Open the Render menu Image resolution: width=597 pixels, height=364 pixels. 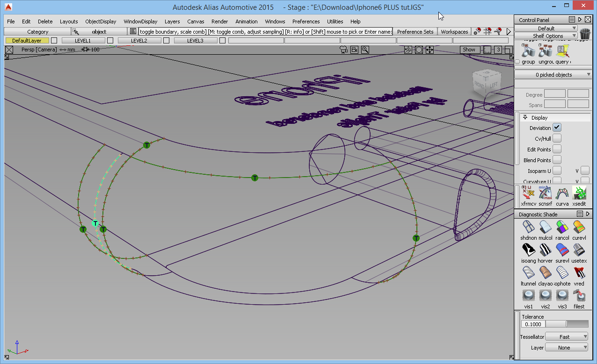219,21
